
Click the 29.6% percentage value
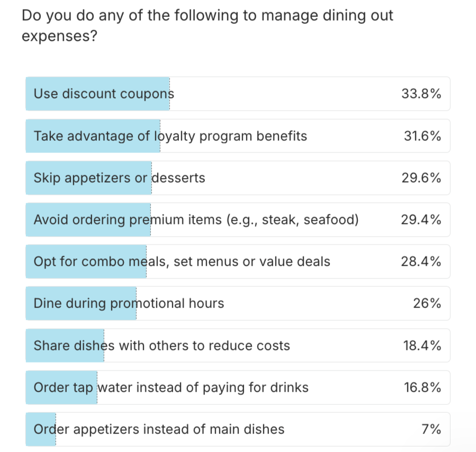(x=421, y=178)
